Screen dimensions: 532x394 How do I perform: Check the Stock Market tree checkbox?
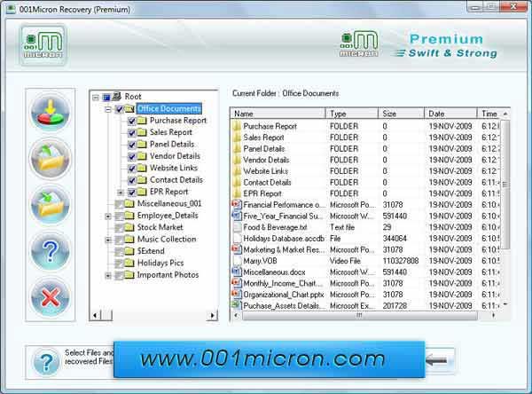tap(119, 228)
